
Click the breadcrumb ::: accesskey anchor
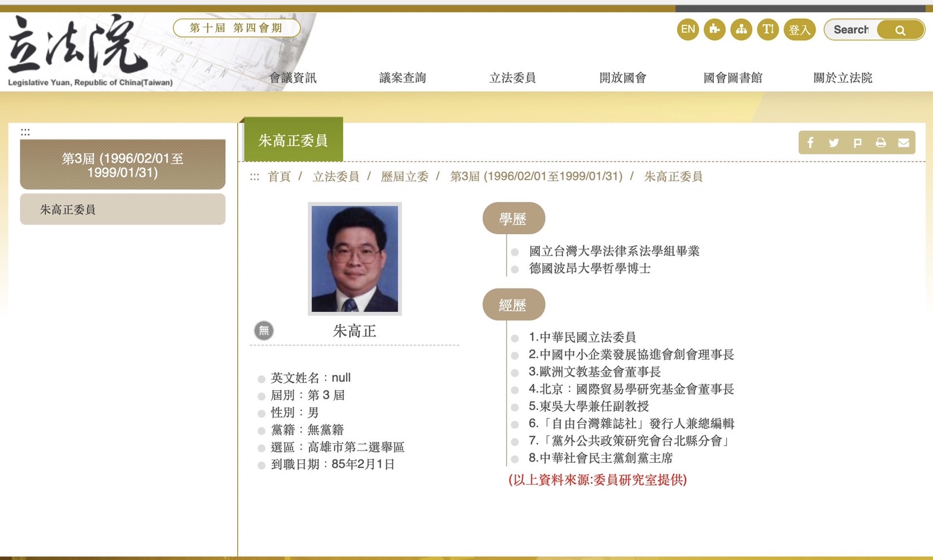tap(255, 177)
